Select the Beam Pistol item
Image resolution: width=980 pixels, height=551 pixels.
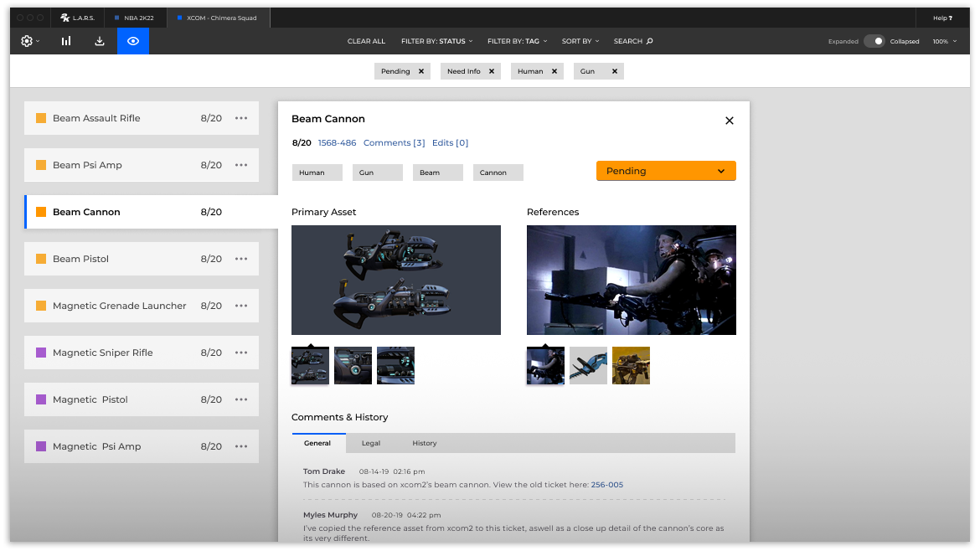click(x=142, y=259)
